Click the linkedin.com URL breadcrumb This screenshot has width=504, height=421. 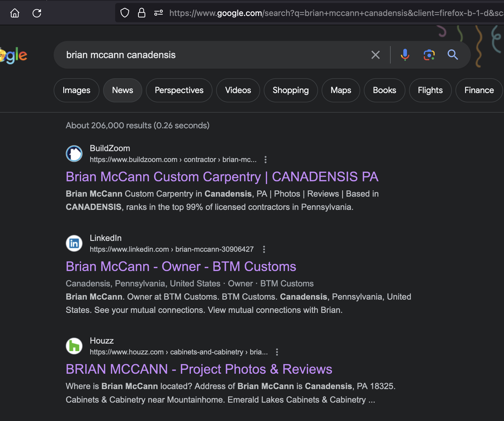(172, 249)
